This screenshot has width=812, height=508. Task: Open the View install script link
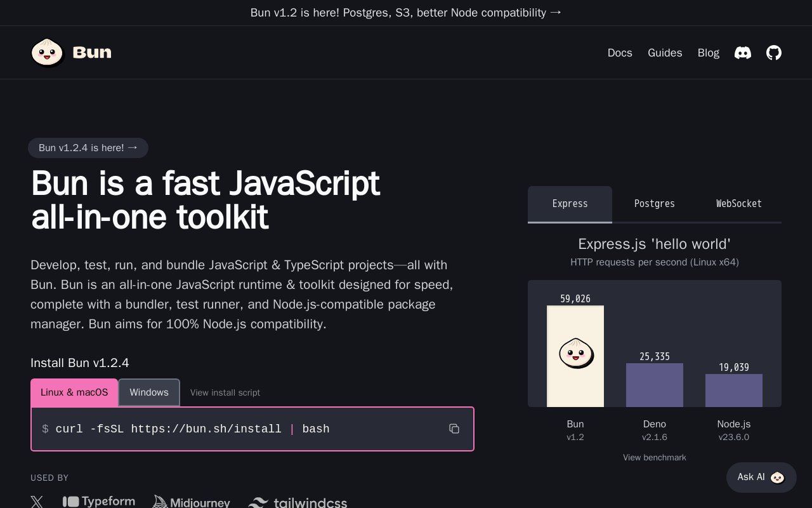225,392
